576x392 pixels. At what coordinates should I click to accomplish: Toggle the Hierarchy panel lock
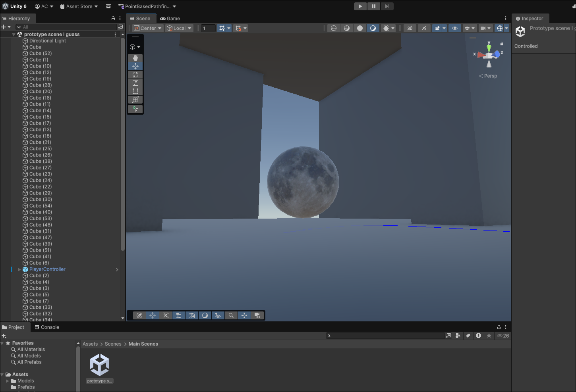click(113, 18)
